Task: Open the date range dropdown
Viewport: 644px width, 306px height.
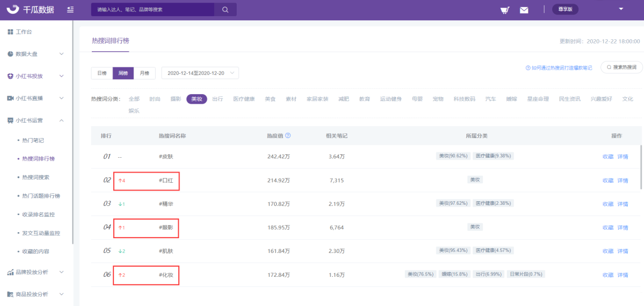Action: [200, 73]
